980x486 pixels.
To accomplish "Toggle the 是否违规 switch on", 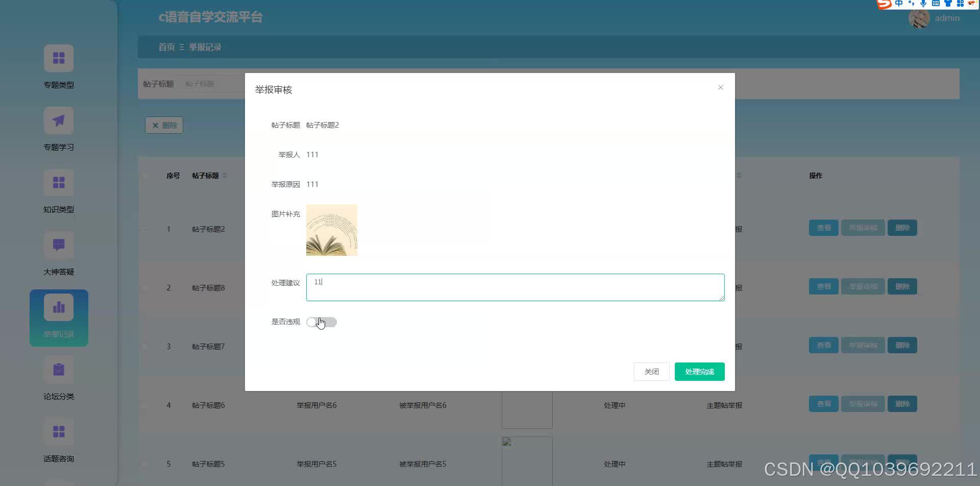I will [321, 322].
